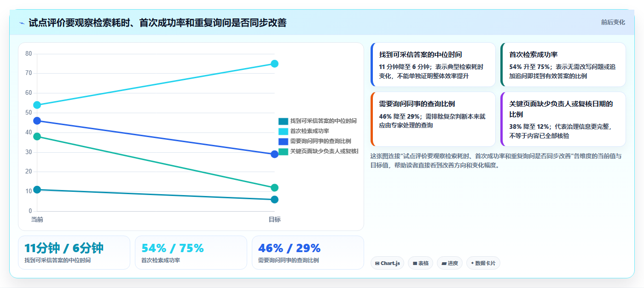Click the Chart.js tag icon
This screenshot has height=288, width=644.
pyautogui.click(x=377, y=264)
